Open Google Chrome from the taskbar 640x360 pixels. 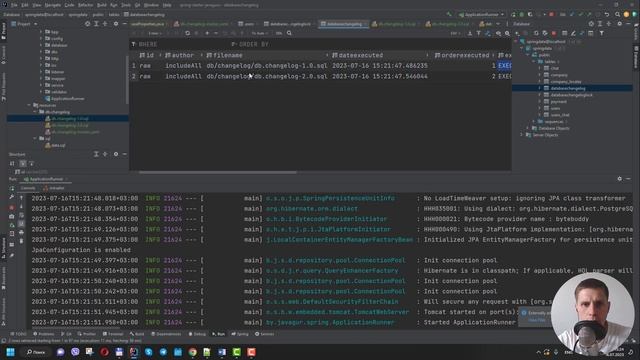(x=192, y=352)
